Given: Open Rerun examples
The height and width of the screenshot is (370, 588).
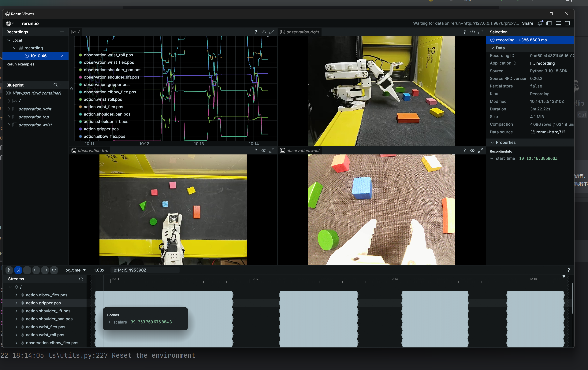Looking at the screenshot, I should [x=20, y=64].
